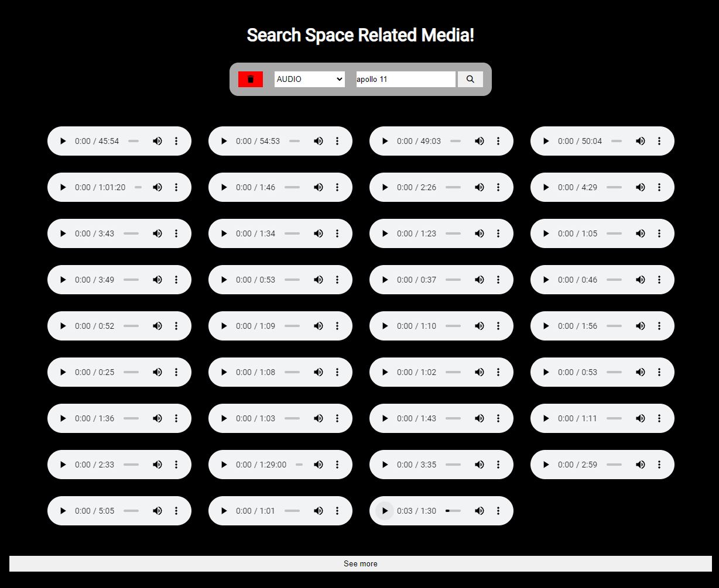
Task: Mute the 2:59 audio player
Action: pos(641,465)
